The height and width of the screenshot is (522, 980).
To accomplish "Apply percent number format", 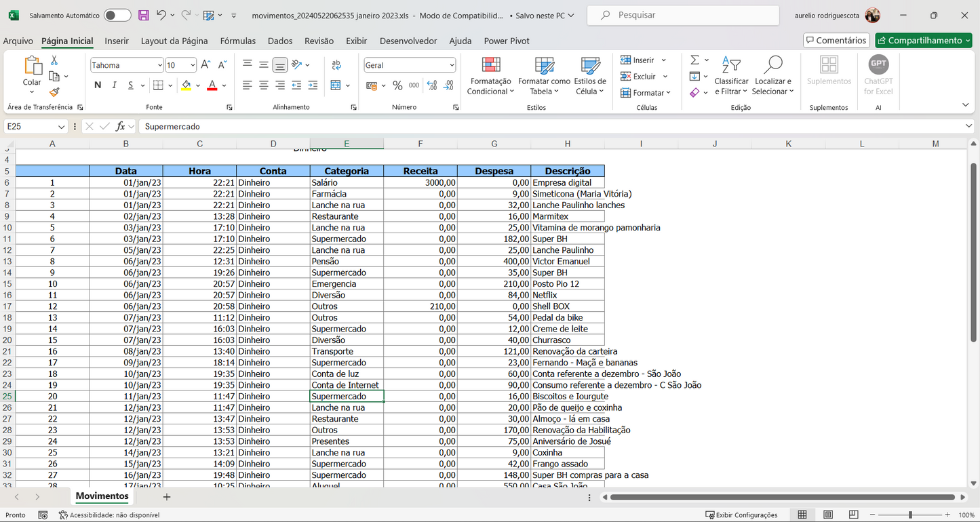I will [x=396, y=86].
